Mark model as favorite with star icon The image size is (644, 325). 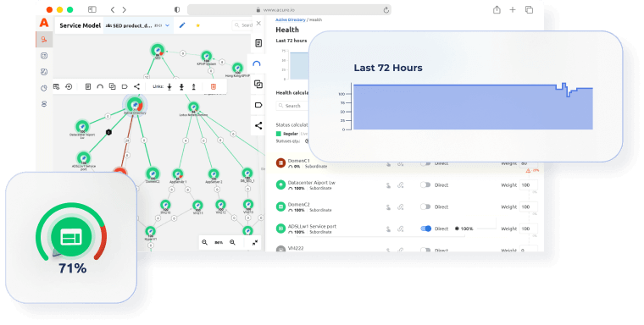pyautogui.click(x=197, y=25)
